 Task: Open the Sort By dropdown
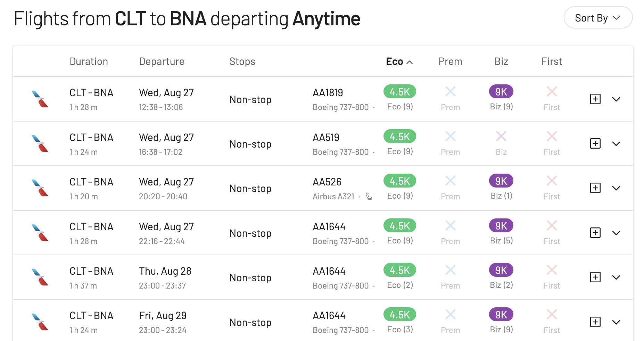598,18
